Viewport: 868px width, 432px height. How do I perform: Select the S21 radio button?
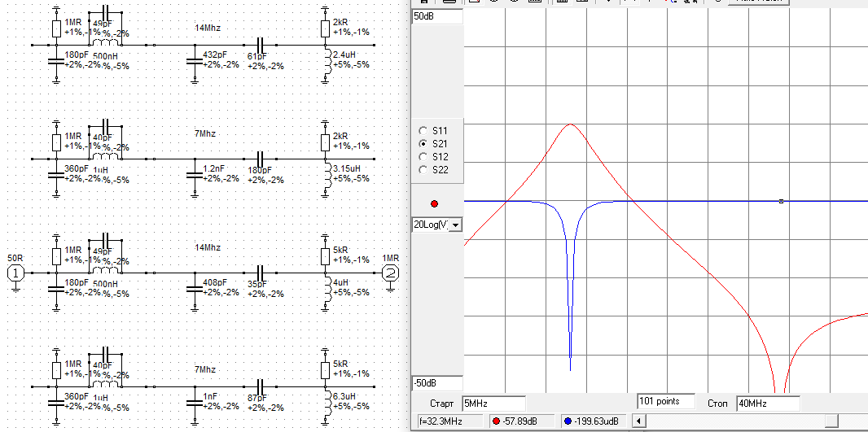[x=422, y=143]
